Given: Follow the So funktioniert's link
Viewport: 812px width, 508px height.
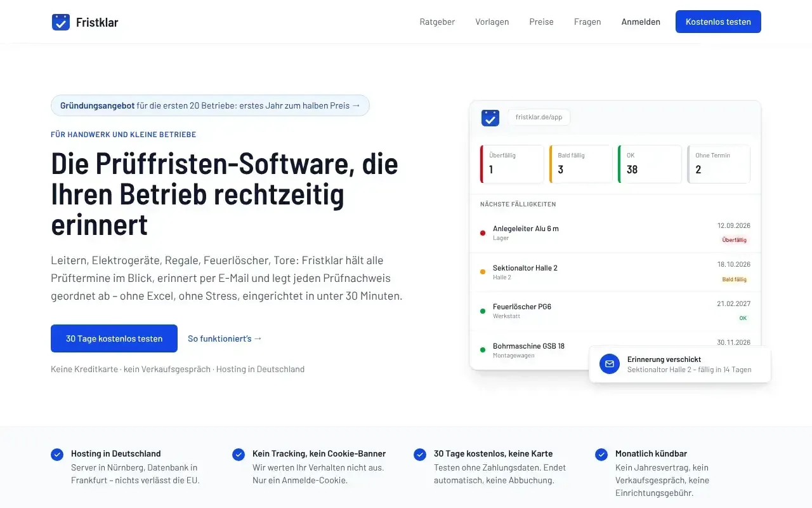Looking at the screenshot, I should [x=225, y=338].
